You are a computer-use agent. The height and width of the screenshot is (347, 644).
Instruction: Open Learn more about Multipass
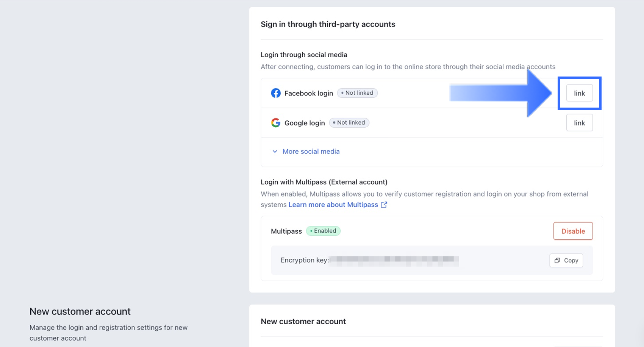pos(333,205)
